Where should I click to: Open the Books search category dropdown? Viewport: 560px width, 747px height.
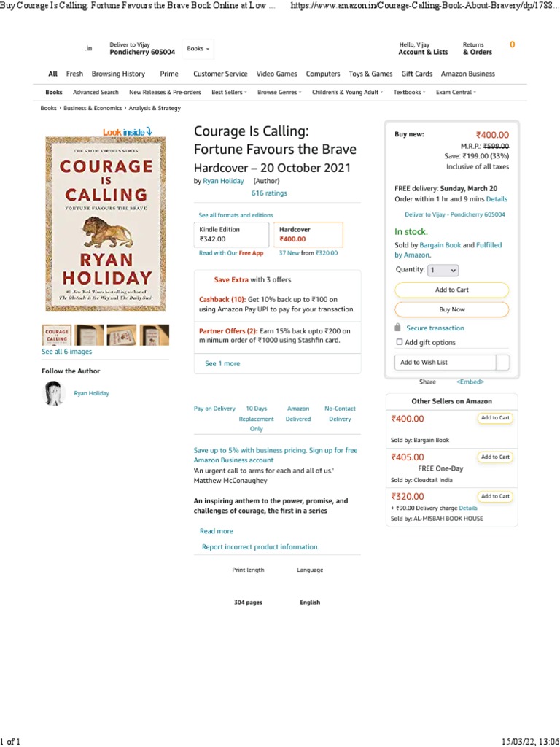click(x=198, y=49)
